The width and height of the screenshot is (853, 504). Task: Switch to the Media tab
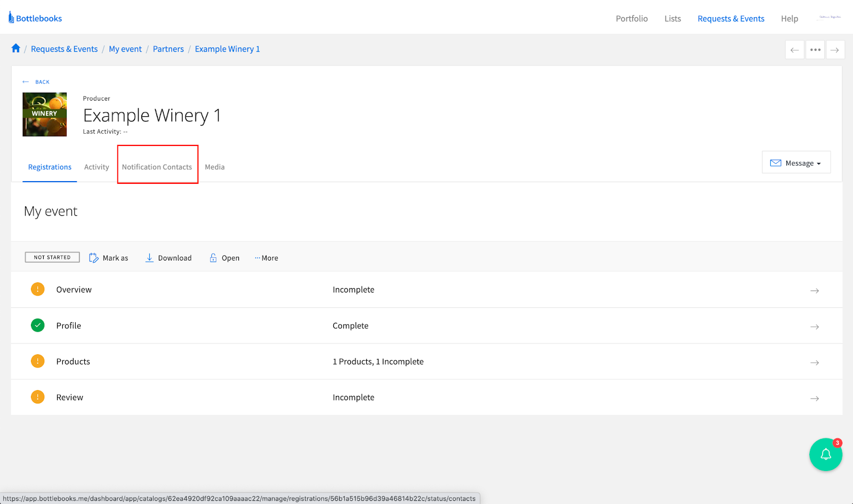[215, 167]
